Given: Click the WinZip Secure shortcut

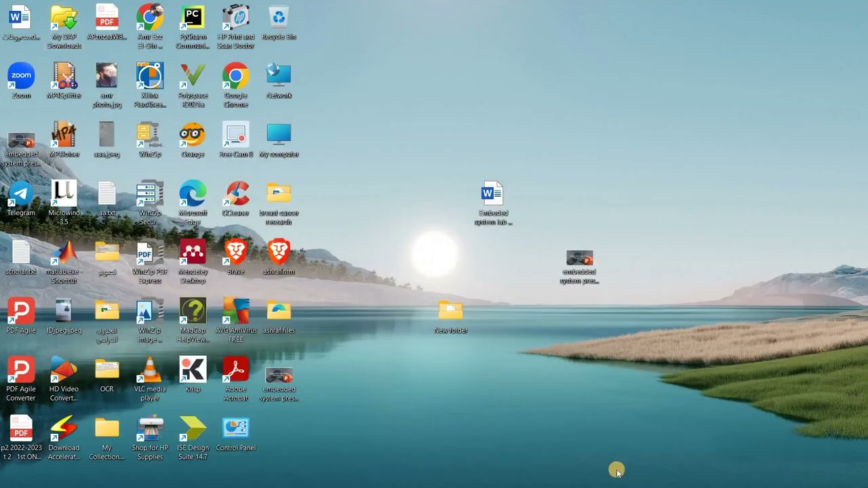Looking at the screenshot, I should [150, 203].
